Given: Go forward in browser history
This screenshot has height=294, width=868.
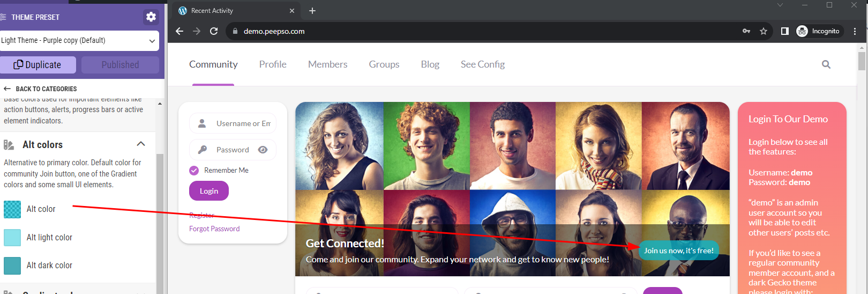Looking at the screenshot, I should [197, 31].
